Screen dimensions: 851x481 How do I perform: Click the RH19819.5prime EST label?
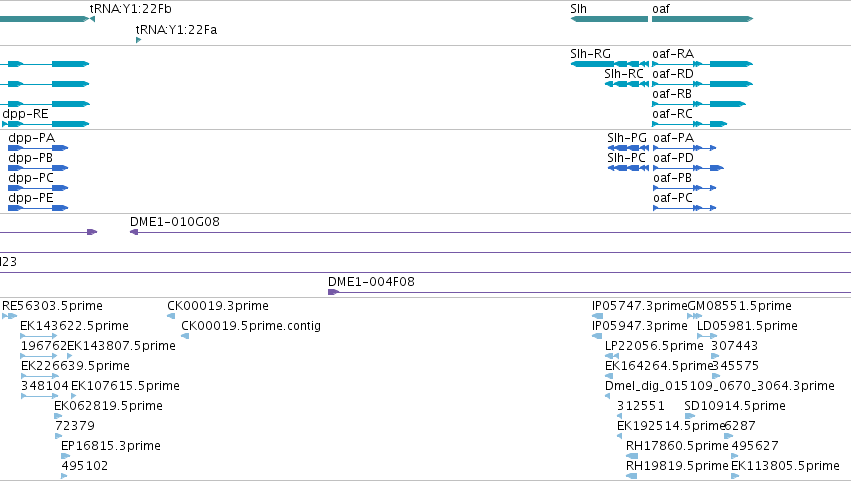tap(677, 466)
